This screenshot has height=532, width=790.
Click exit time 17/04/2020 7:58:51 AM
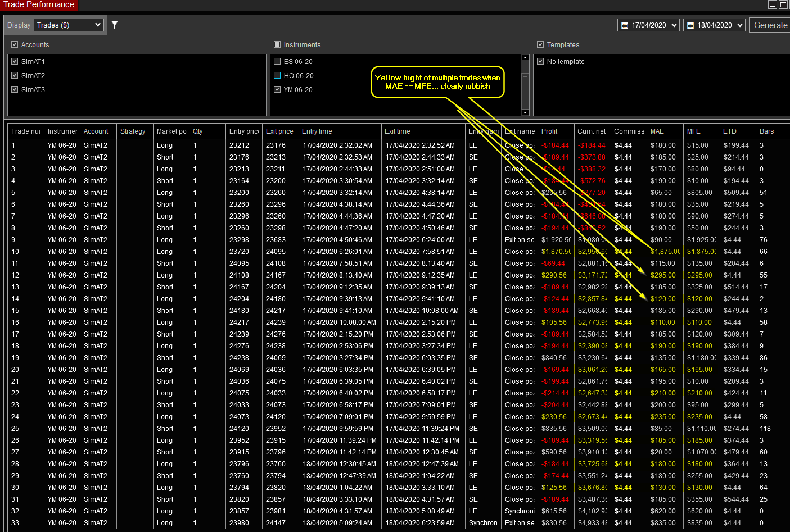[x=420, y=252]
